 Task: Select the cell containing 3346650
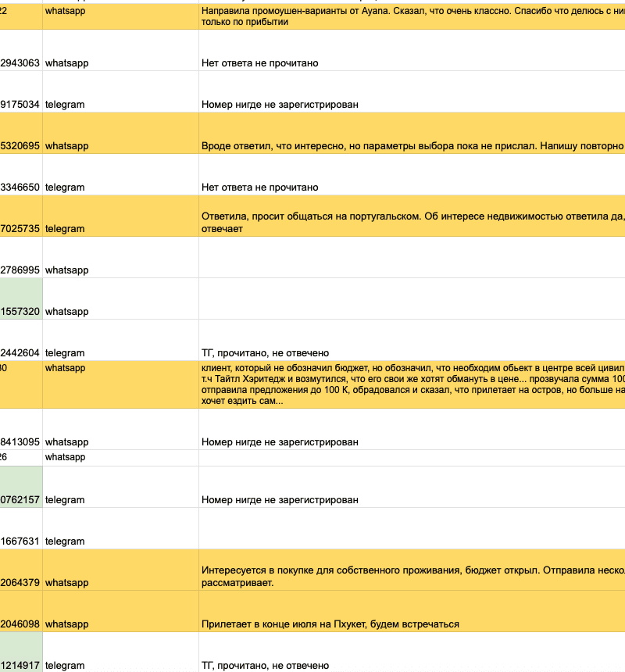[21, 174]
